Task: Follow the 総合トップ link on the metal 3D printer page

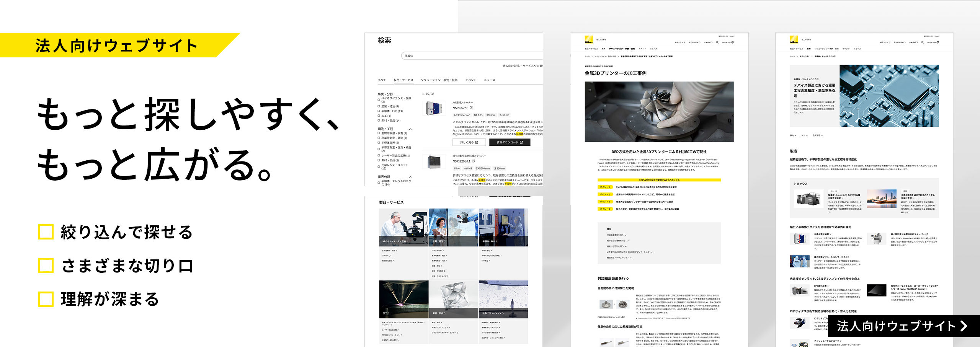Action: (x=679, y=42)
